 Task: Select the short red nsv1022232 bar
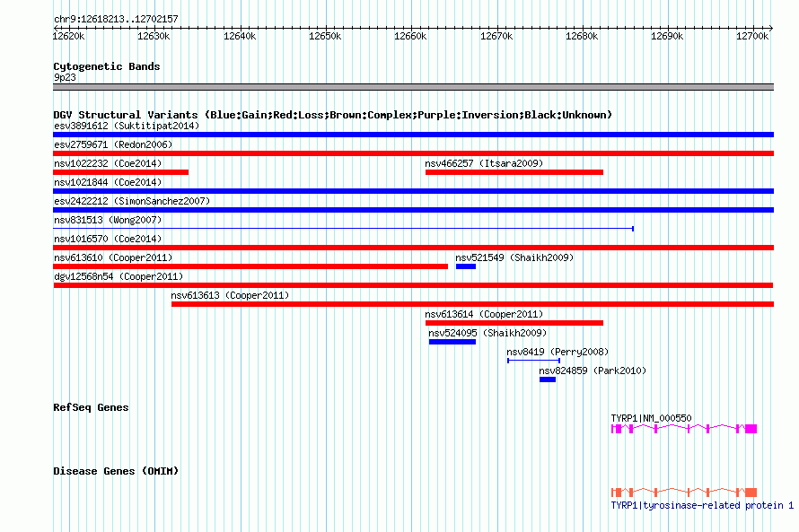[121, 172]
